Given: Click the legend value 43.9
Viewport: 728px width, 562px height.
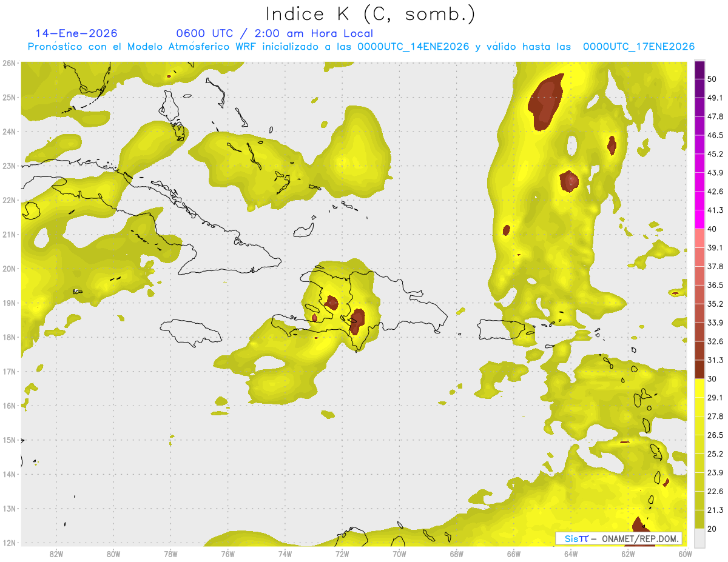Looking at the screenshot, I should click(x=715, y=173).
